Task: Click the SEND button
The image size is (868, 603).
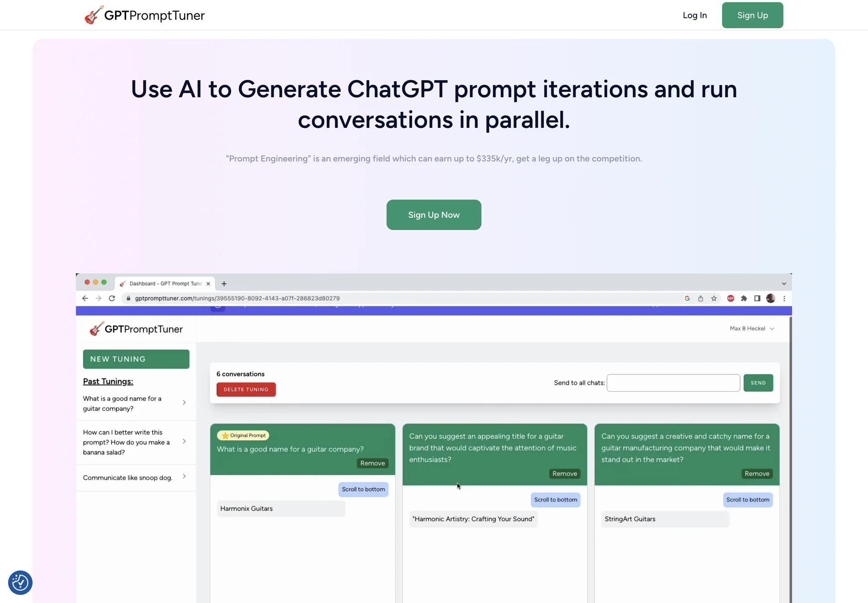Action: (x=758, y=383)
